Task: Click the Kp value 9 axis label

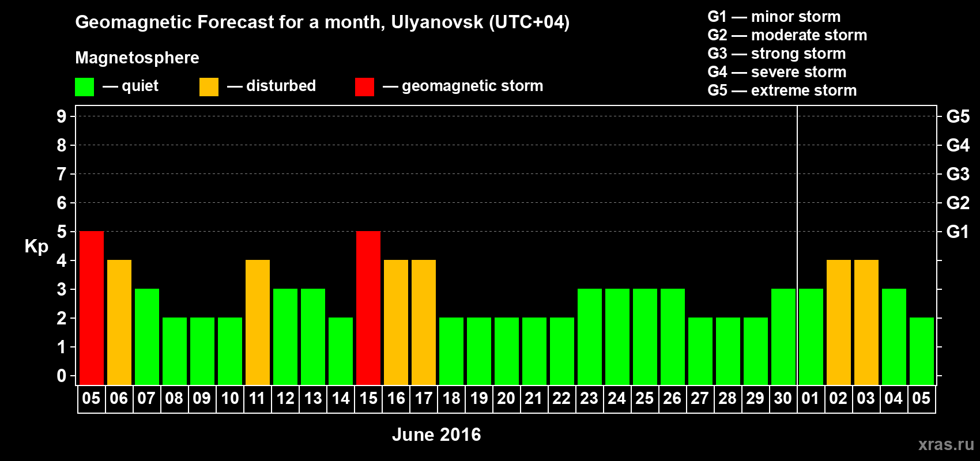Action: 62,116
